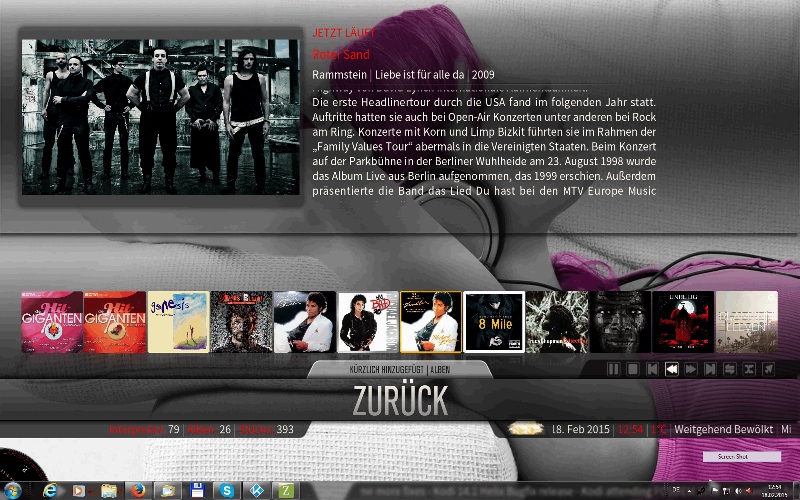Click the Interpreten count 79
This screenshot has width=800, height=500.
point(174,429)
